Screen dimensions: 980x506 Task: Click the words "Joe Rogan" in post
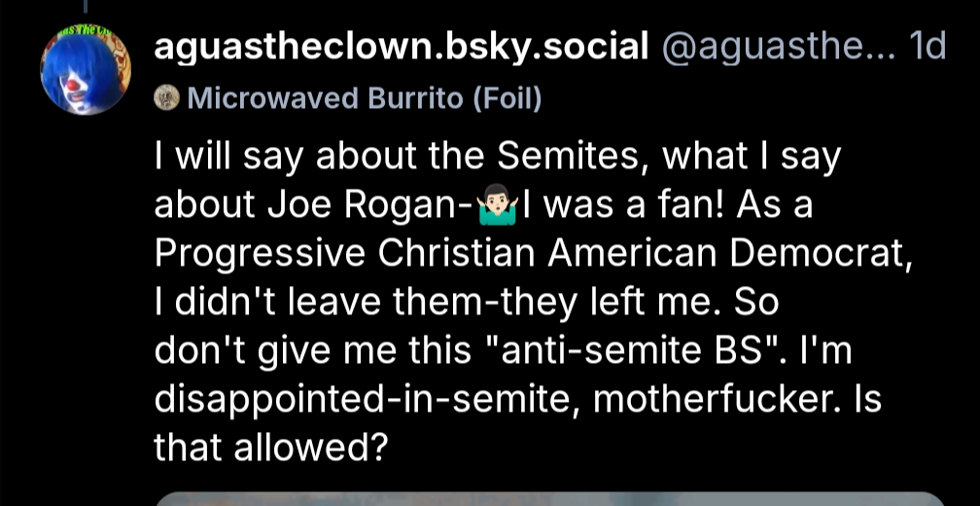coord(379,205)
